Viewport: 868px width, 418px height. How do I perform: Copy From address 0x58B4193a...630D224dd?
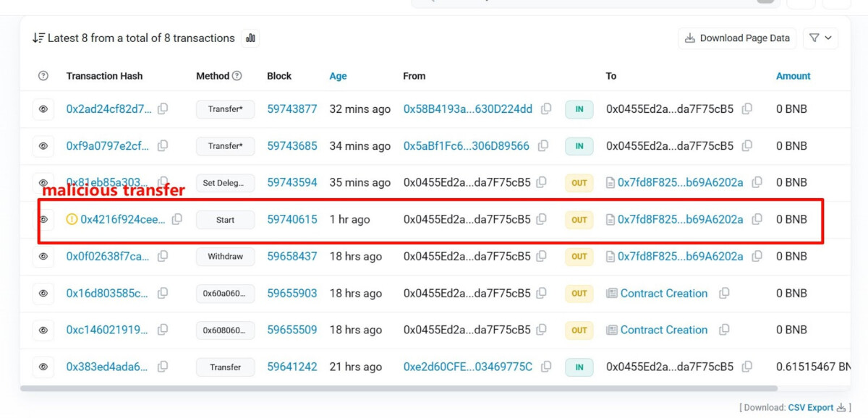point(546,108)
